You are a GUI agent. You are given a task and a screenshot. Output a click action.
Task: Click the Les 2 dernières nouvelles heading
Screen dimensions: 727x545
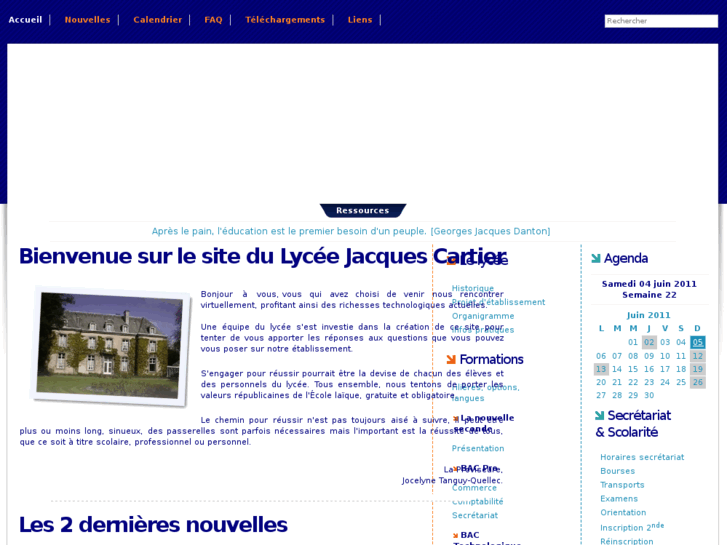[153, 525]
